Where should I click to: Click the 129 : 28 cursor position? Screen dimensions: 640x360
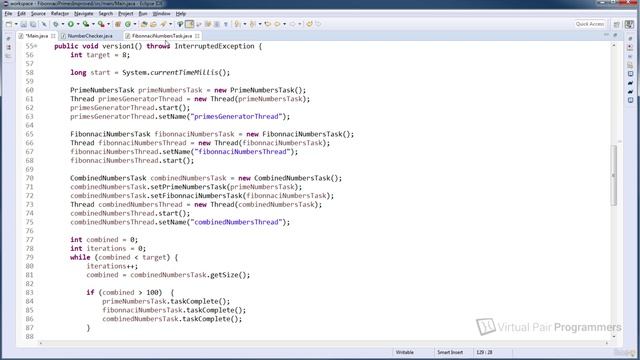tap(484, 352)
